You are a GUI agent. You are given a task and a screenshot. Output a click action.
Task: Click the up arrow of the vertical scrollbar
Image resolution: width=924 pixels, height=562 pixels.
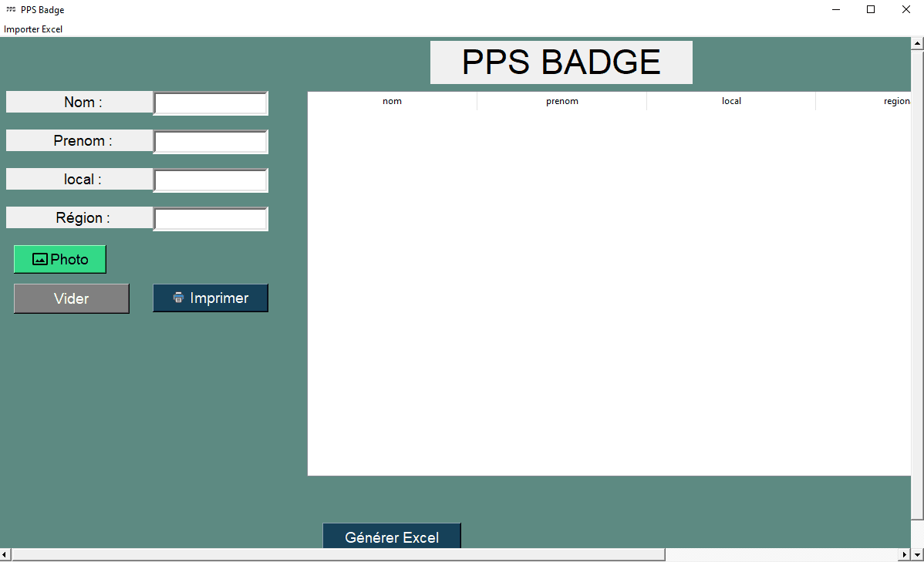point(918,44)
